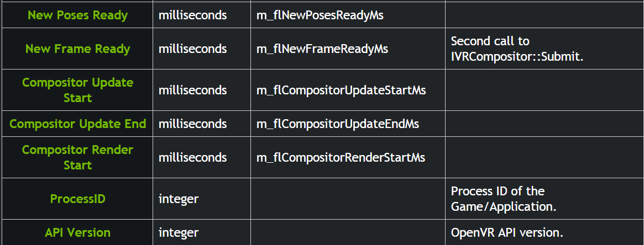The width and height of the screenshot is (644, 245).
Task: Click the ProcessID row label
Action: tap(77, 199)
